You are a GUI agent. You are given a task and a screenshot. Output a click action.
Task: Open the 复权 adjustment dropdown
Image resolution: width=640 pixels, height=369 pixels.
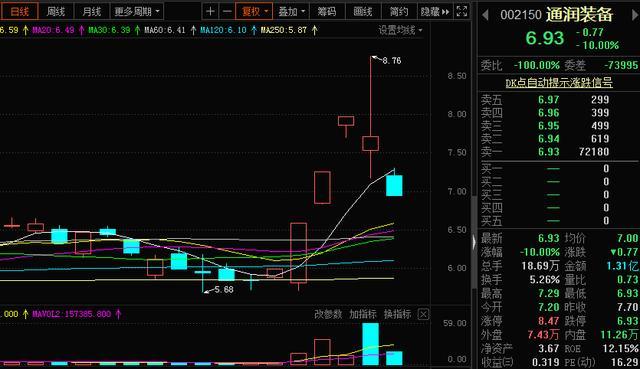pos(254,11)
